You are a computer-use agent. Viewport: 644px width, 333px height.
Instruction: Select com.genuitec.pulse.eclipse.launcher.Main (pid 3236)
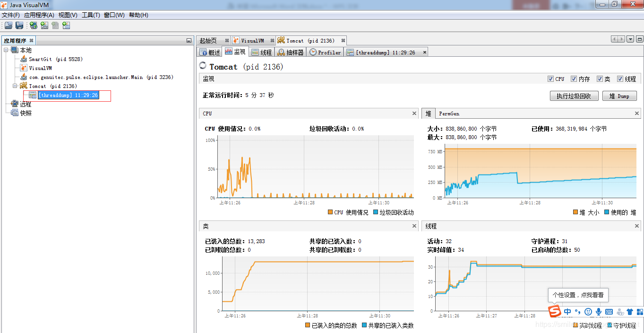coord(101,77)
